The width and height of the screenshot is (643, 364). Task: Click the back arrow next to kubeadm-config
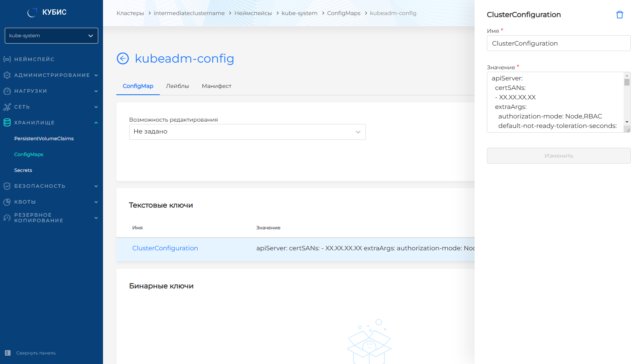123,59
